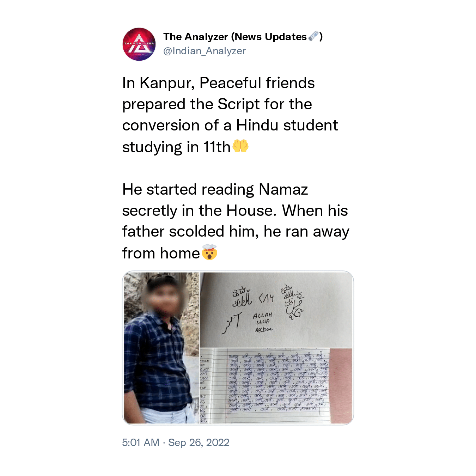Screen dimensions: 476x476
Task: Click the blurred face in the left photo
Action: [x=162, y=297]
